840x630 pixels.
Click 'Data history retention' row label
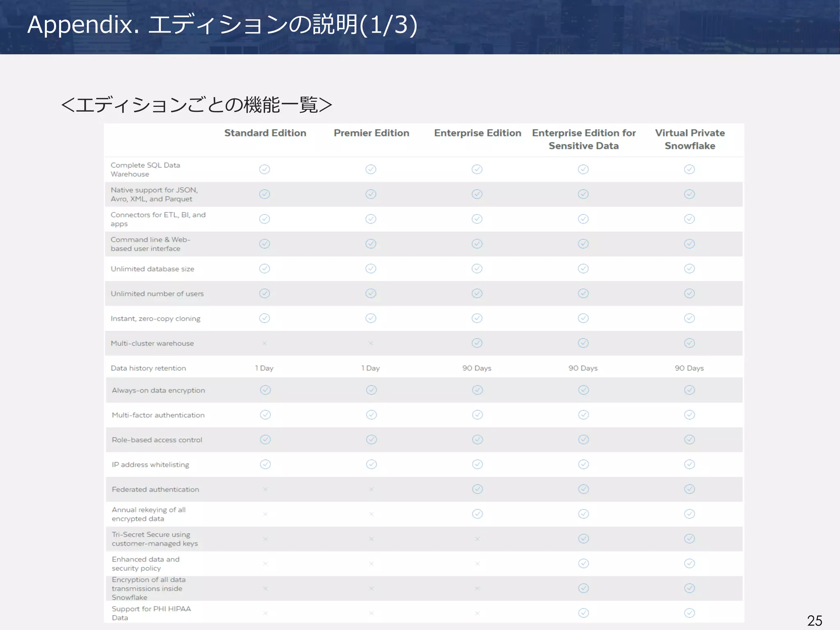click(148, 368)
